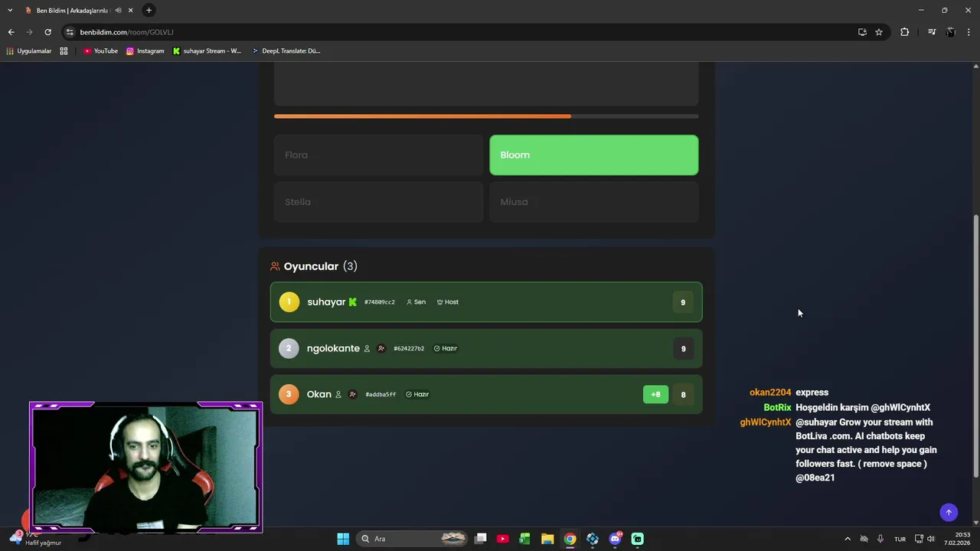Open File Explorer from the taskbar

[x=547, y=539]
